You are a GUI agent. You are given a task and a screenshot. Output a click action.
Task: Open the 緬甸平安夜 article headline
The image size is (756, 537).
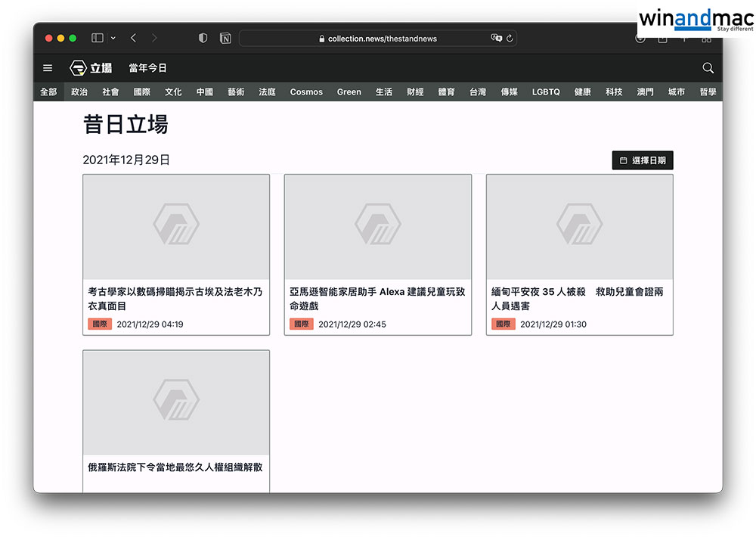pos(578,299)
